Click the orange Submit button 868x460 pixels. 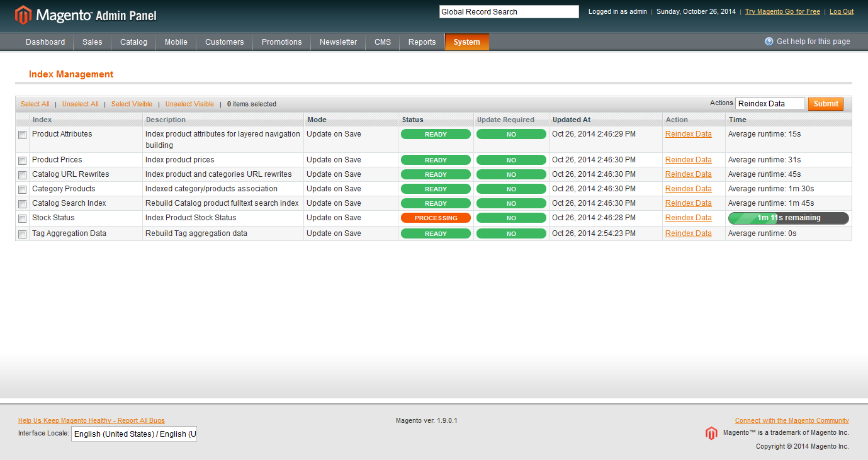[x=826, y=104]
